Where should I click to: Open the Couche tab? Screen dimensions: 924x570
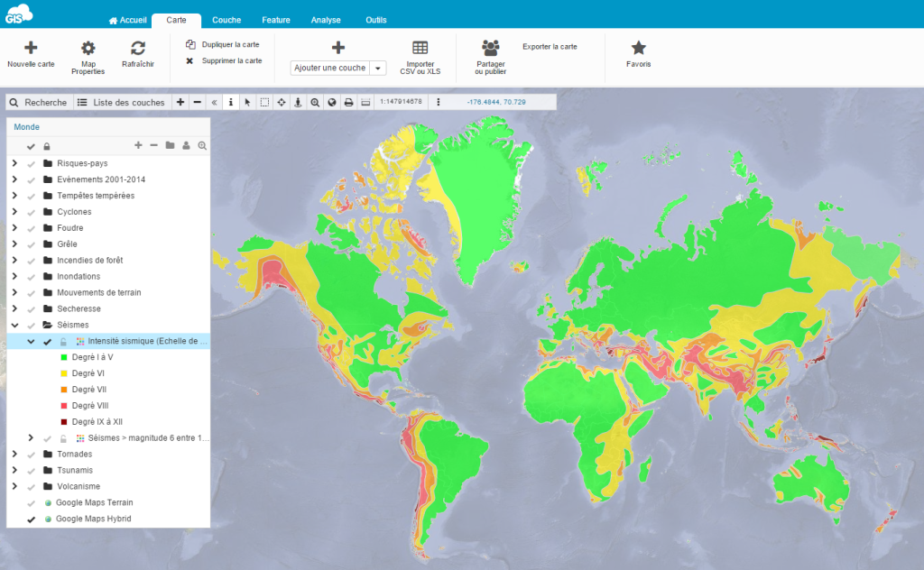coord(226,20)
